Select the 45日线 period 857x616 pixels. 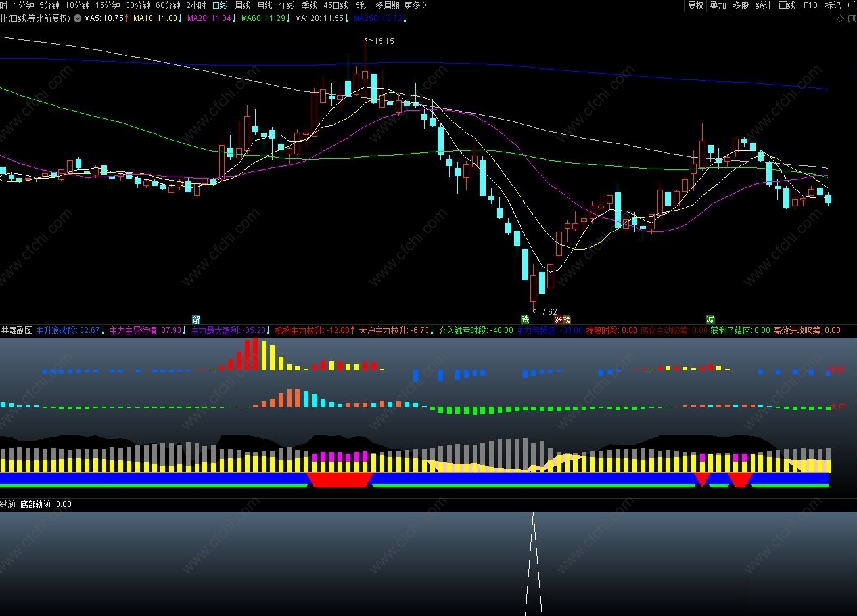pos(336,5)
